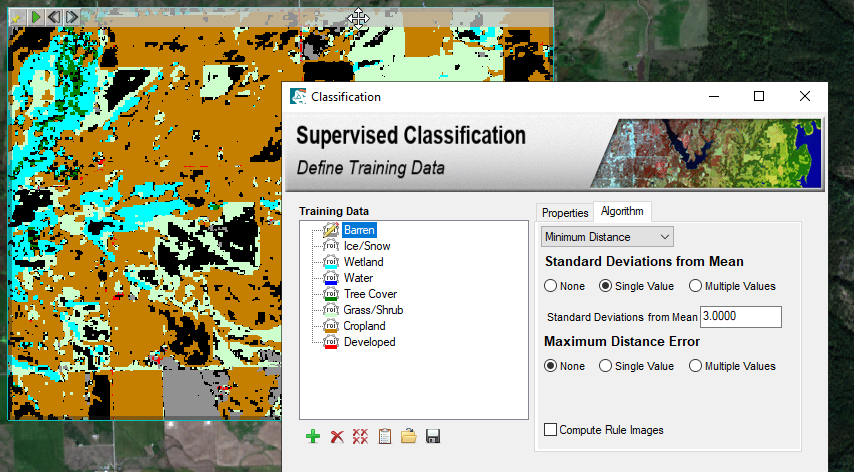Open the Minimum Distance algorithm dropdown
This screenshot has width=854, height=472.
click(x=607, y=237)
